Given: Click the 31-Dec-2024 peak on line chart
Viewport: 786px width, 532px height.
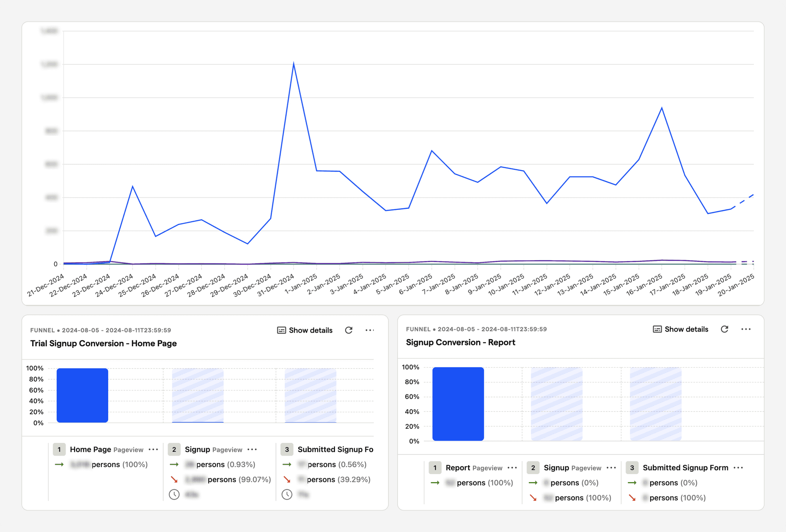Looking at the screenshot, I should tap(294, 63).
